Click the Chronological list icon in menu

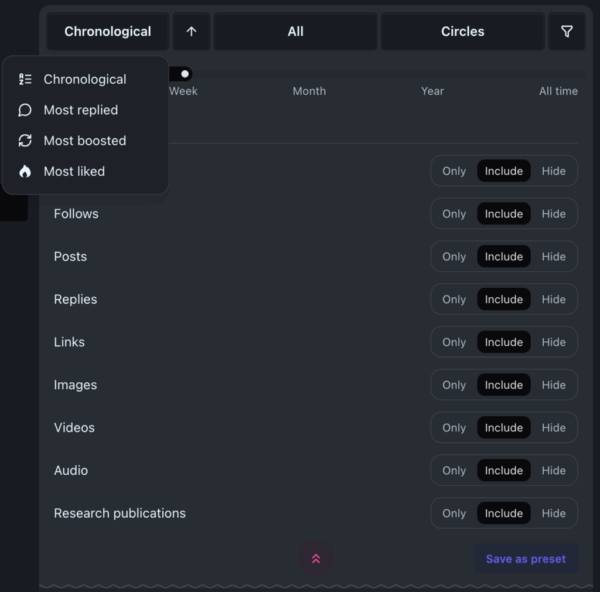click(25, 79)
